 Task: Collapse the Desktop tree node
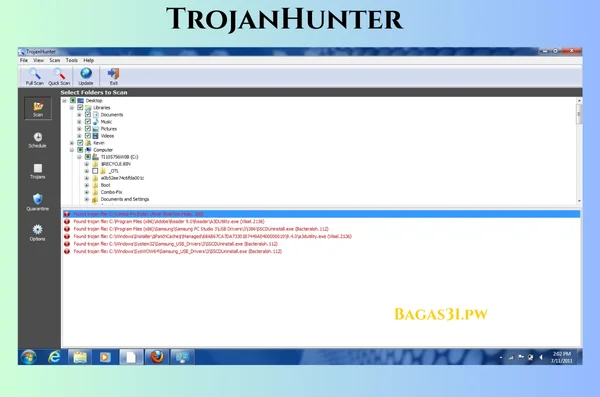(x=64, y=101)
